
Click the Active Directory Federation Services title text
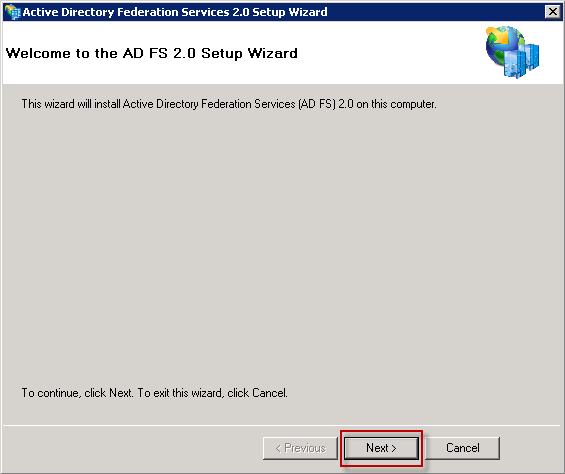tap(175, 12)
